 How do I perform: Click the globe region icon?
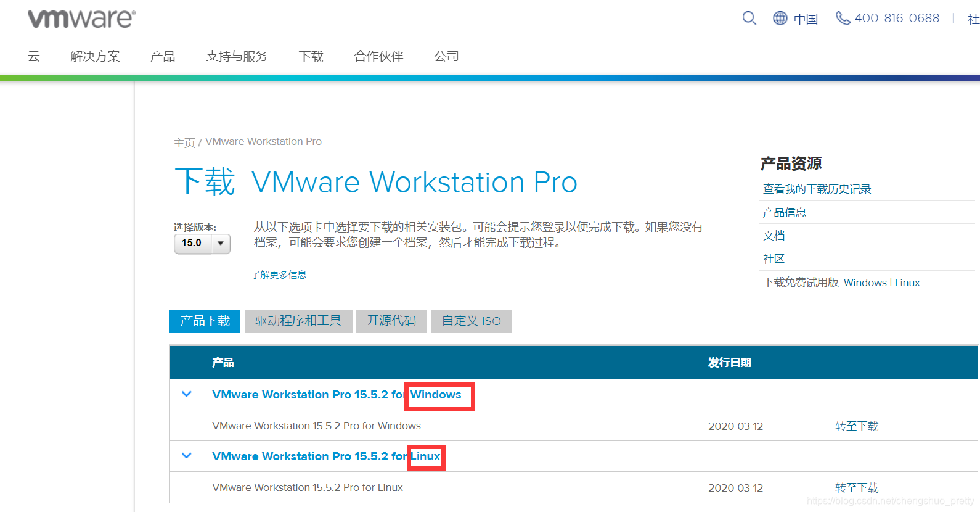pos(780,18)
